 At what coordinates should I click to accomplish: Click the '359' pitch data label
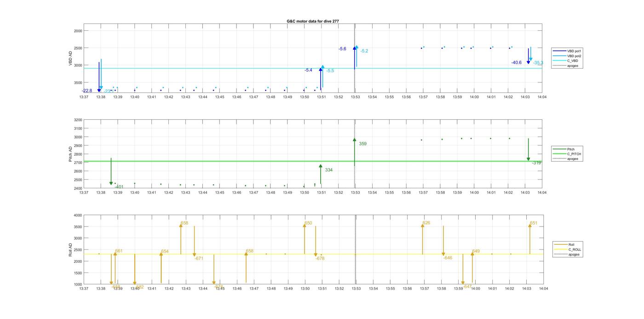click(363, 144)
